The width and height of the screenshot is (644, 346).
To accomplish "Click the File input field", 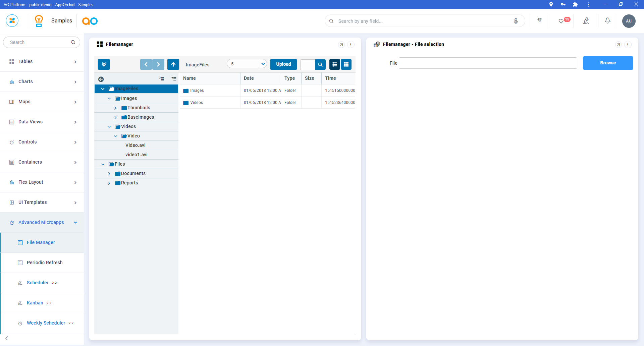I will 488,63.
